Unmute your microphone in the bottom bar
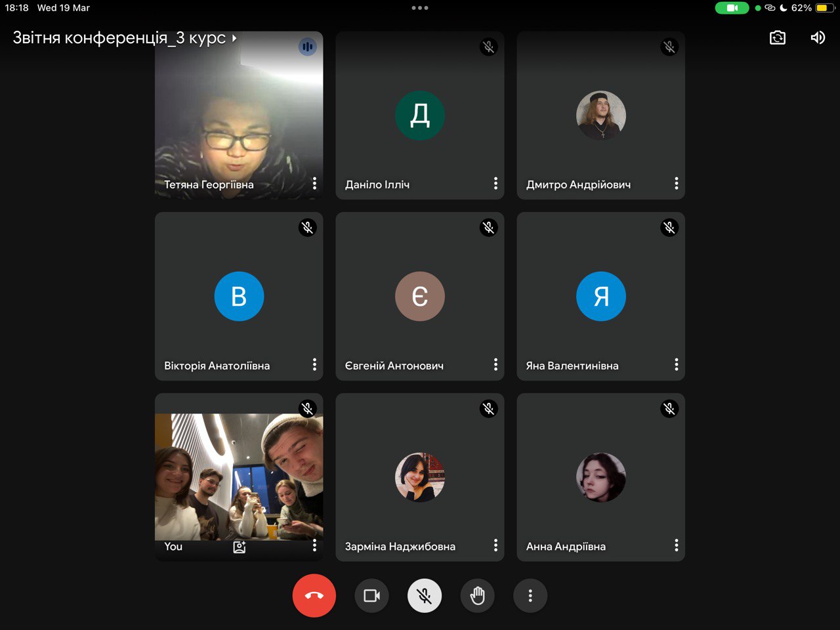The width and height of the screenshot is (840, 630). 425,596
